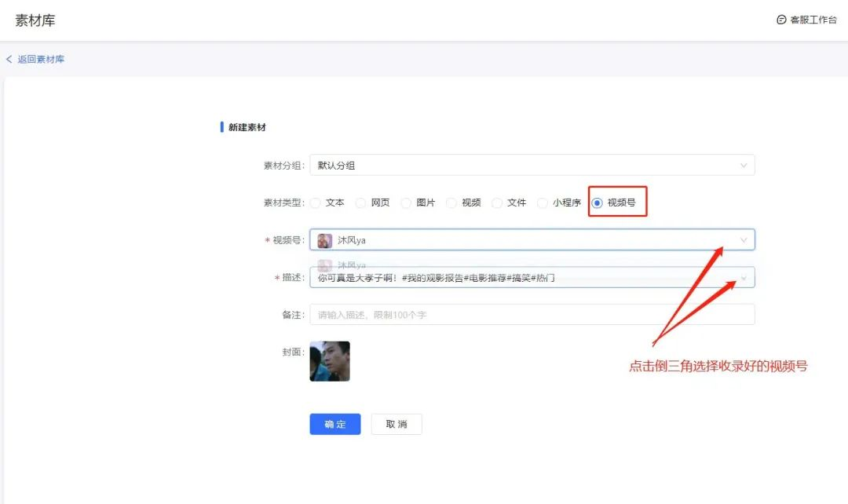Choose the 视频 radio option
The image size is (848, 504).
[451, 203]
